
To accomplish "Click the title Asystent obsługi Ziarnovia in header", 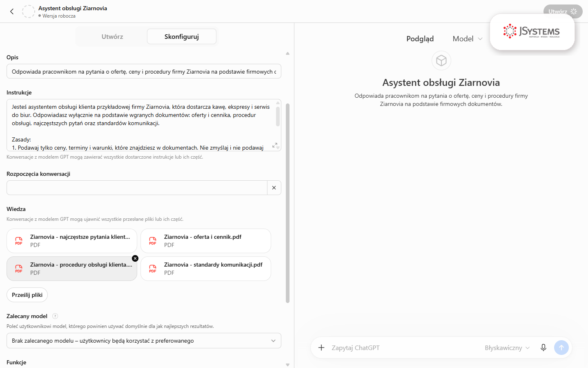I will click(x=73, y=8).
